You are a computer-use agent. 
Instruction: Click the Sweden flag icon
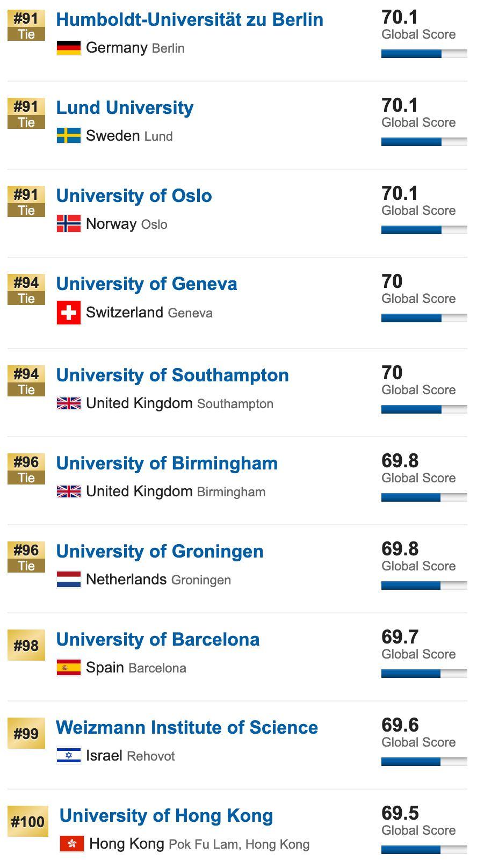tap(69, 136)
